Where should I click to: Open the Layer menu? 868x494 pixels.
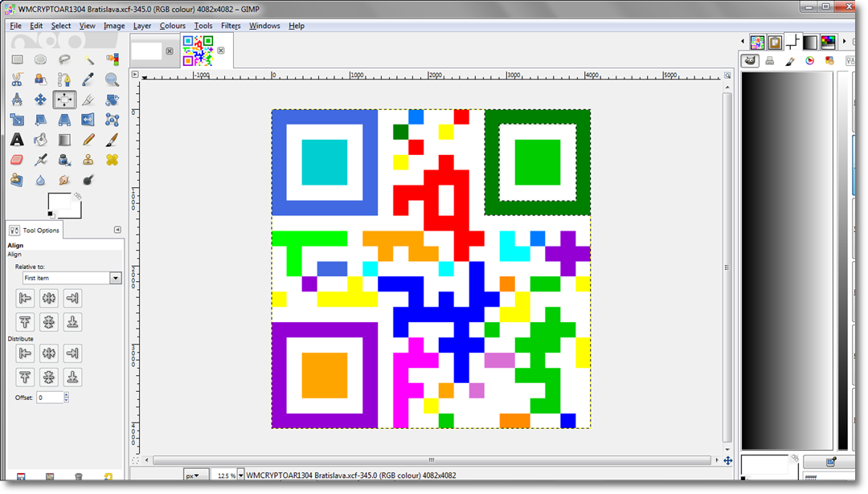click(x=141, y=26)
